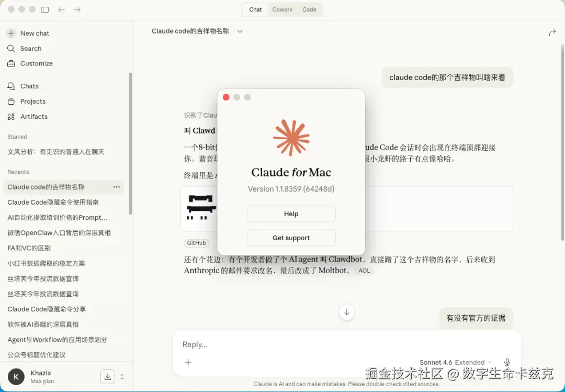Screen dimensions: 565x392
Task: Jump to bottom with the down-arrow button
Action: point(347,312)
